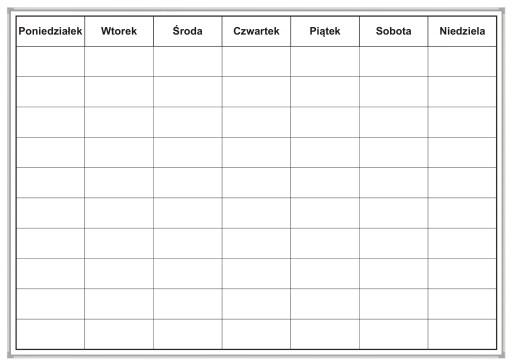The image size is (512, 364).
Task: Click the Środa column header
Action: pos(188,31)
